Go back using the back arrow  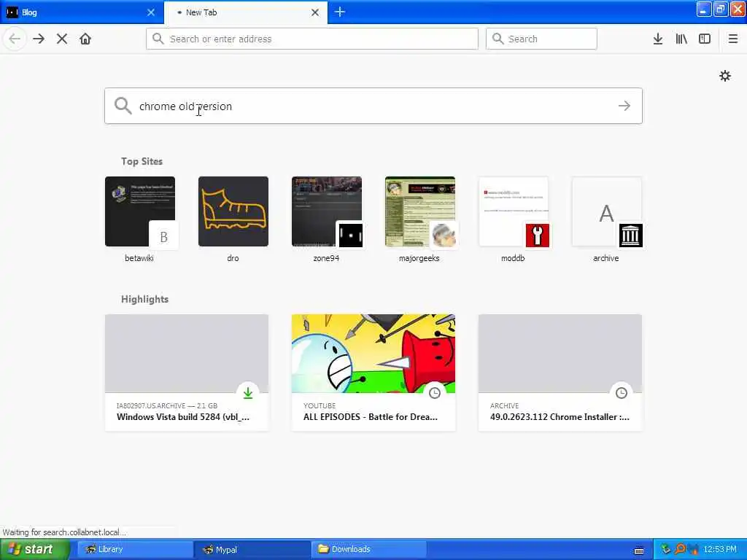click(x=15, y=39)
